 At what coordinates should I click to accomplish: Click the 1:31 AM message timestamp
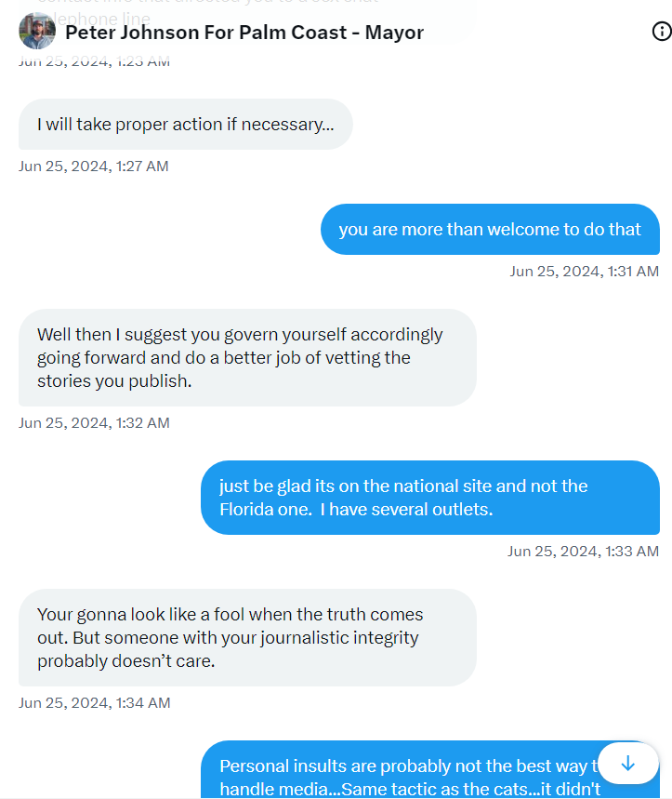pyautogui.click(x=584, y=272)
